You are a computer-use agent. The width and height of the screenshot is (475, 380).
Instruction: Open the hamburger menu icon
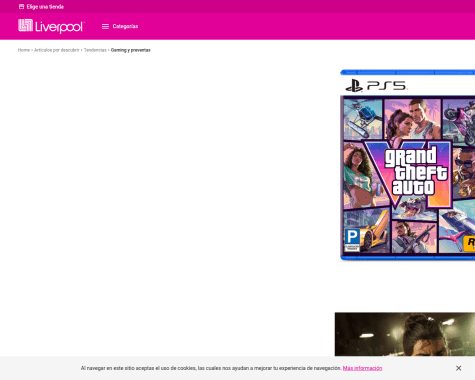click(x=105, y=26)
